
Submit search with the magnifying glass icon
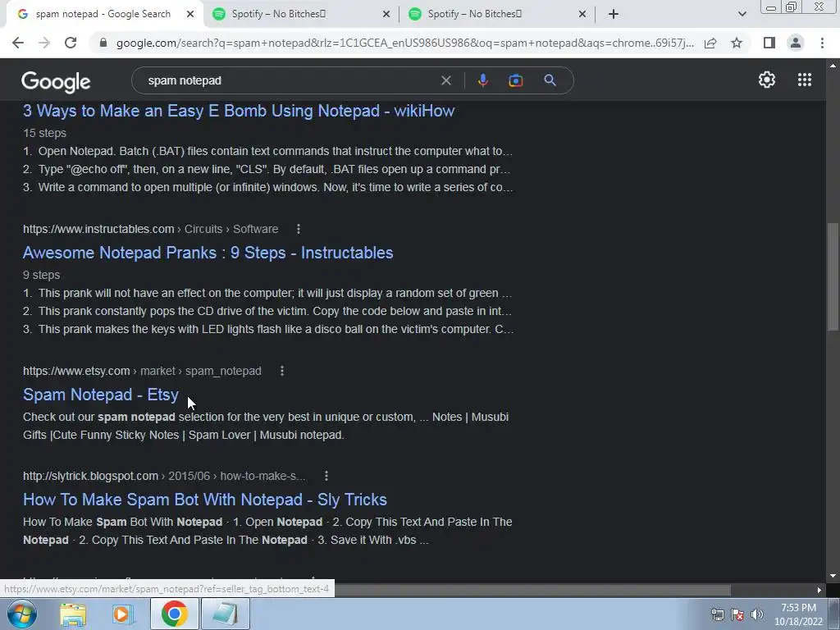(x=550, y=80)
